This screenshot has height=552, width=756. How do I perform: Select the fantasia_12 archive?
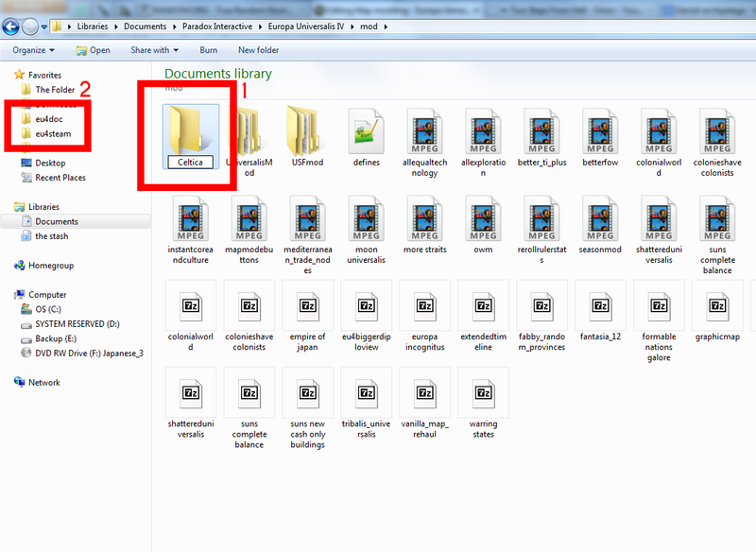click(x=600, y=307)
